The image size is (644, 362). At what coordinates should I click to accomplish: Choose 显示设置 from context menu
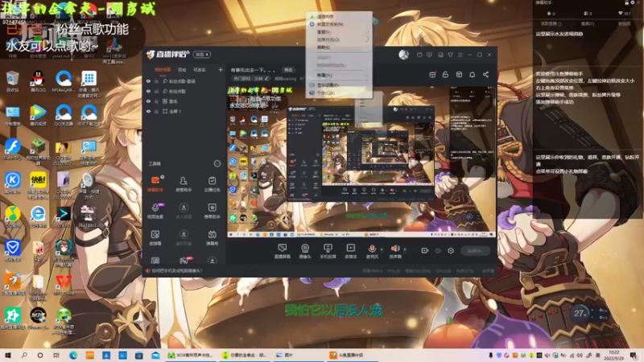click(x=328, y=85)
